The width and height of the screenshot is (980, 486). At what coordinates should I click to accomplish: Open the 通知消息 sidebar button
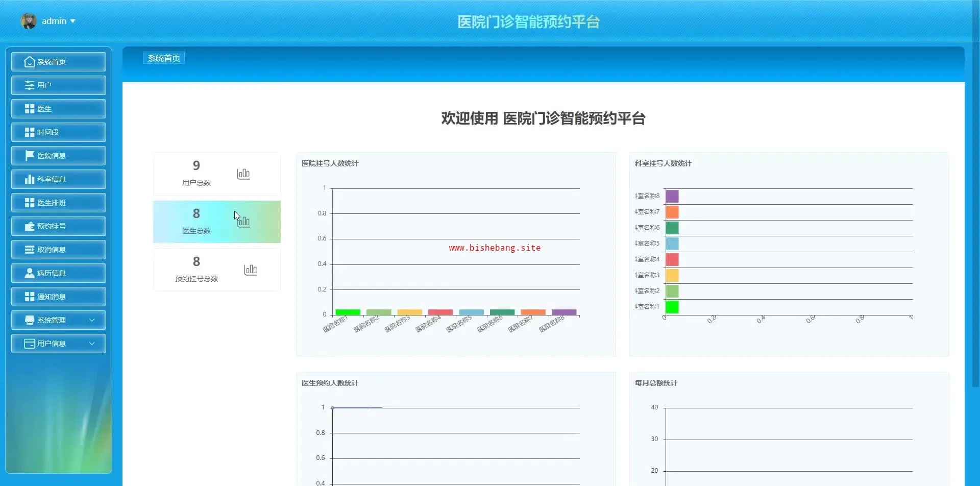click(x=58, y=297)
